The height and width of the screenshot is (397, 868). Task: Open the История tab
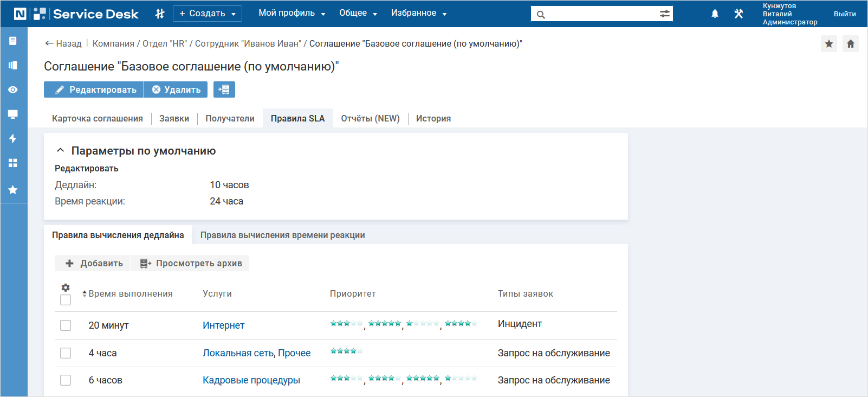coord(433,118)
